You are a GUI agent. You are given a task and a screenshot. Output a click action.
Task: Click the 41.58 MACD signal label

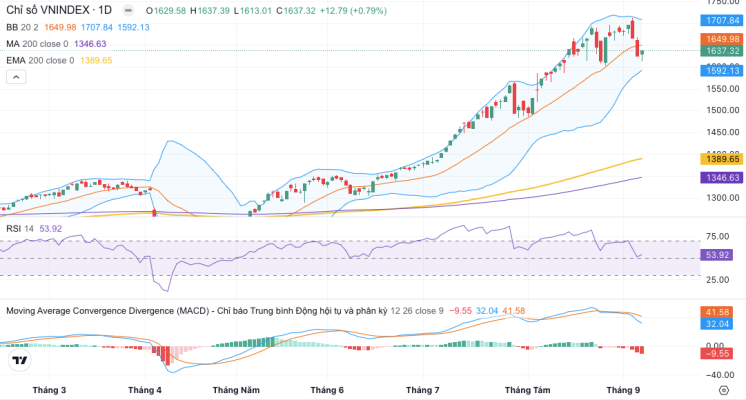(x=717, y=312)
